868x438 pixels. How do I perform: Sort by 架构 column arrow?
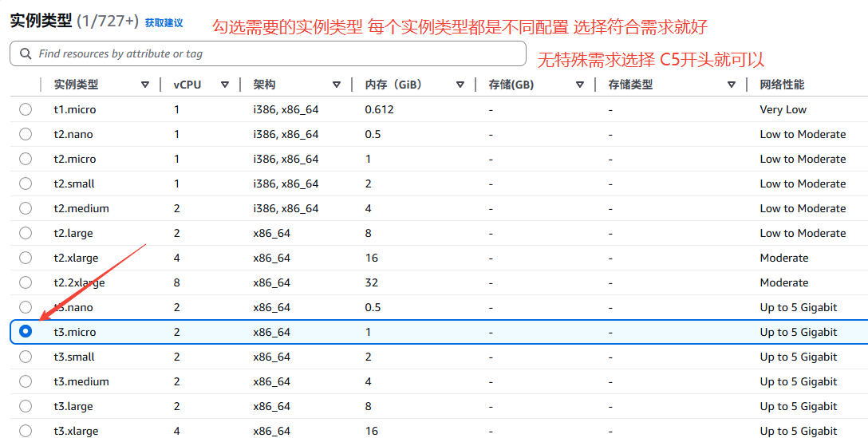click(337, 85)
